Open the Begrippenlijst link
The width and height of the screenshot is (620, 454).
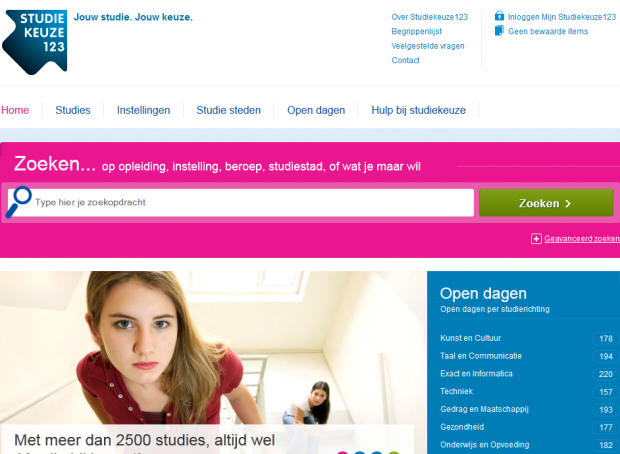(416, 31)
